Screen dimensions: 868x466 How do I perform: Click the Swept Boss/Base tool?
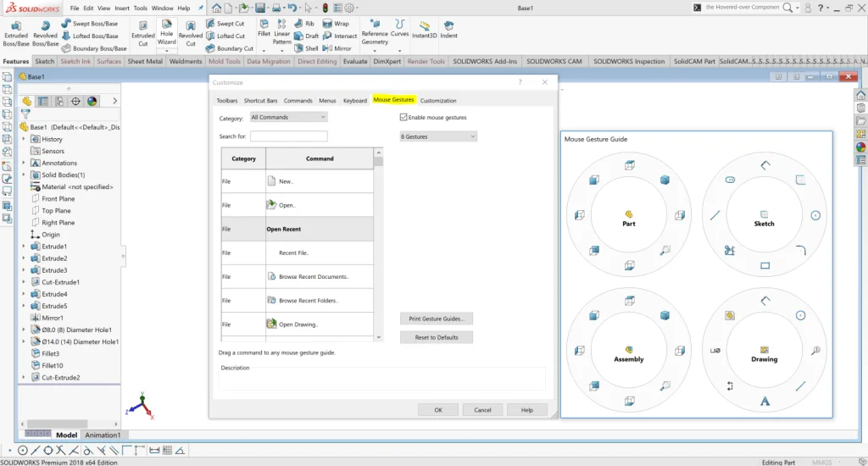[89, 23]
